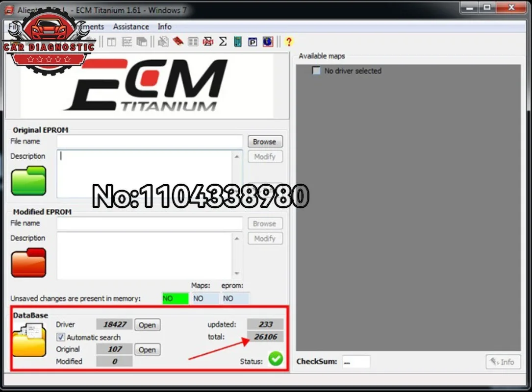Click the green NO unsaved changes indicator
The image size is (532, 392).
(176, 298)
